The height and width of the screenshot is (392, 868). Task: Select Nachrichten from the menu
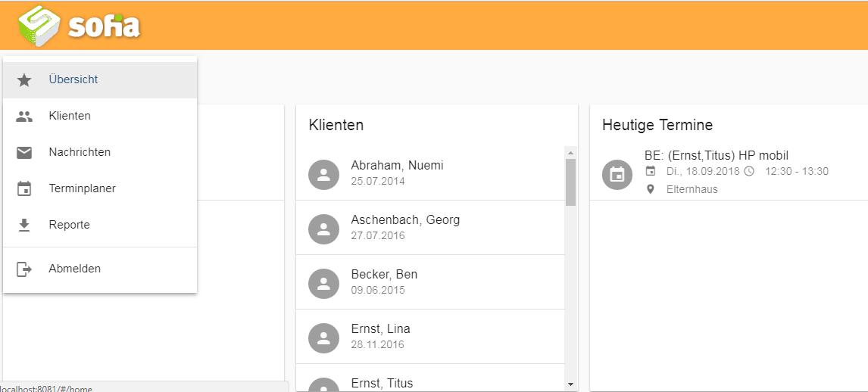80,152
